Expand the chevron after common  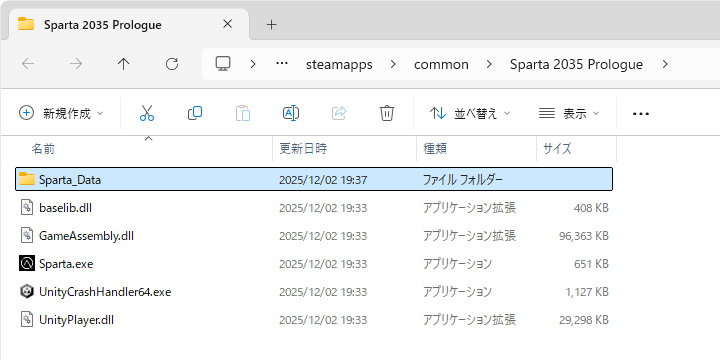point(489,64)
